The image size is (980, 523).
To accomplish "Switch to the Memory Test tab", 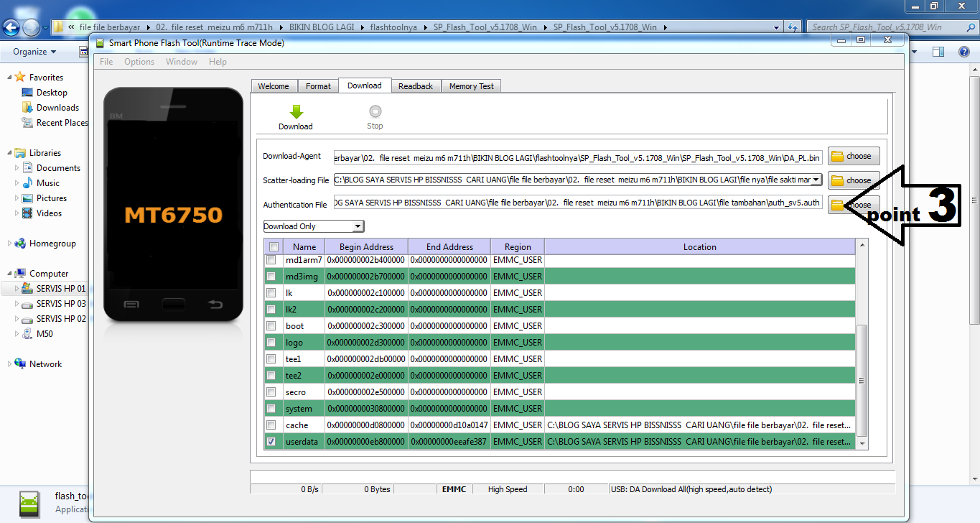I will coord(472,86).
